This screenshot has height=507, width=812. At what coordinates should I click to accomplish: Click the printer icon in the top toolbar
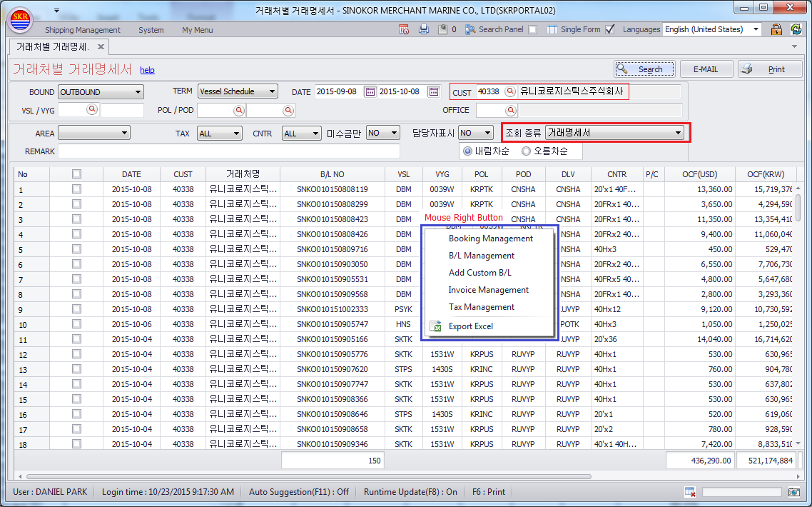pyautogui.click(x=424, y=30)
